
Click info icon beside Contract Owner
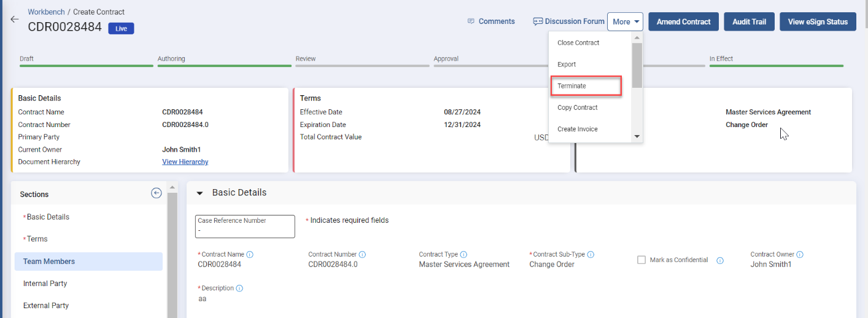click(800, 255)
